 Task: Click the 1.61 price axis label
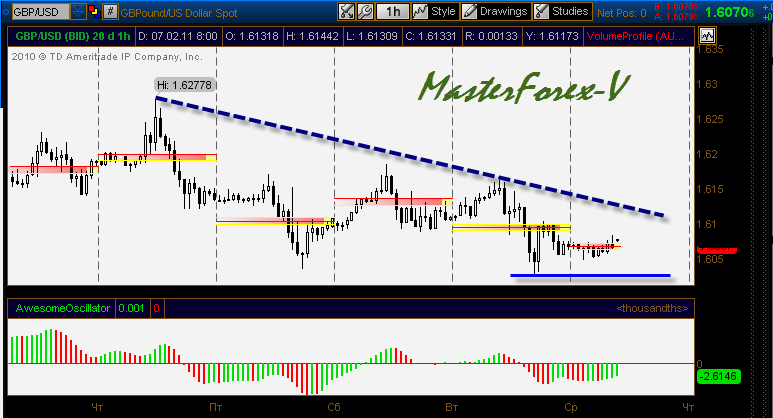(x=707, y=224)
